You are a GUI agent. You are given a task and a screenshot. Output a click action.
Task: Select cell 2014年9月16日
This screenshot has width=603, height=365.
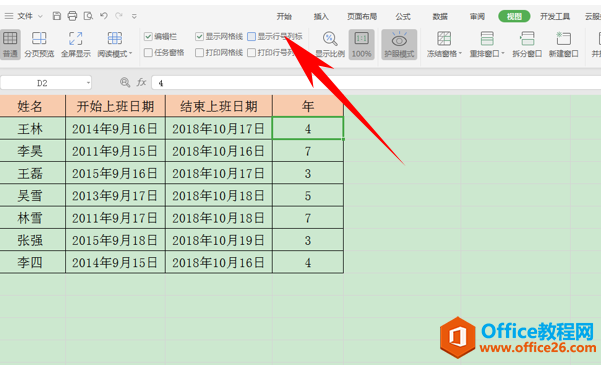115,128
